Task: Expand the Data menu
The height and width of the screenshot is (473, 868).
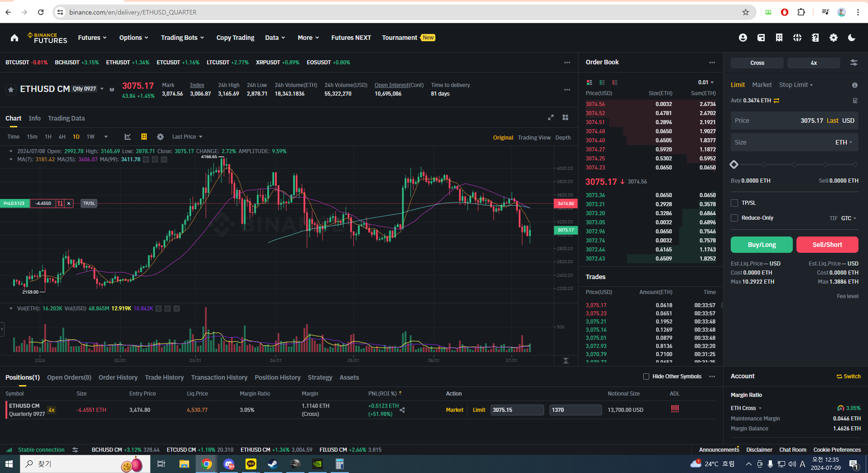Action: click(275, 38)
